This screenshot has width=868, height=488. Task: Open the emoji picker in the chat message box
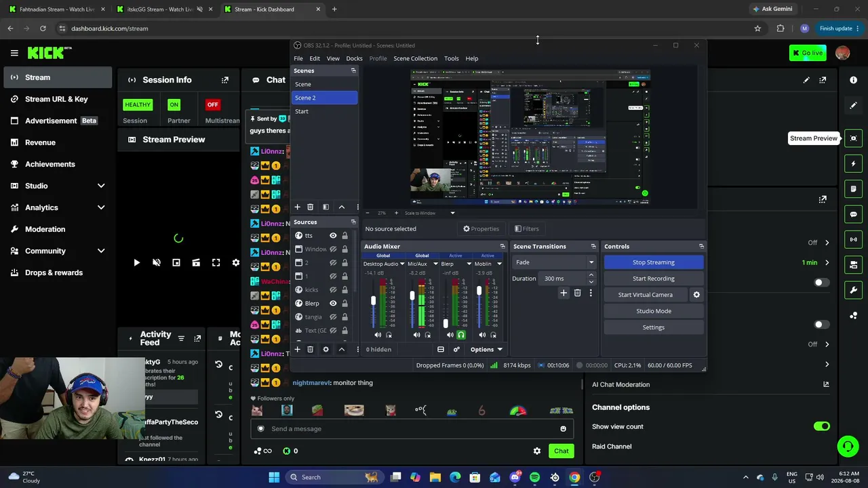tap(563, 428)
